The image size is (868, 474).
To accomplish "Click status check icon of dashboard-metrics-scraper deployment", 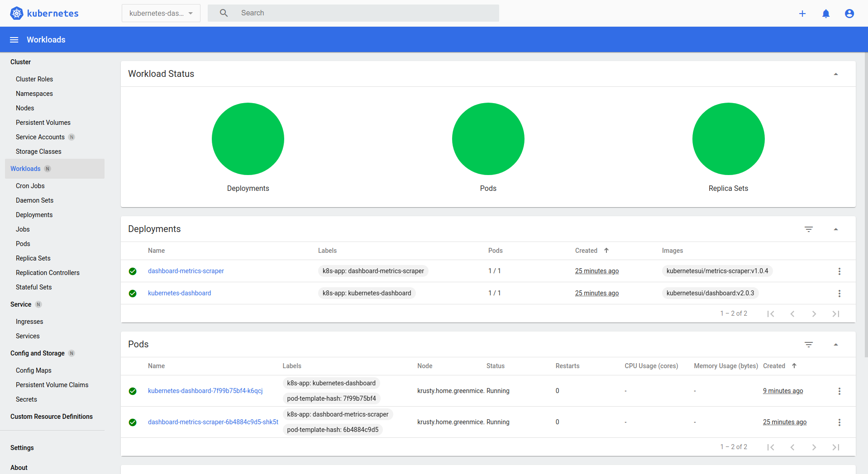I will pos(133,271).
